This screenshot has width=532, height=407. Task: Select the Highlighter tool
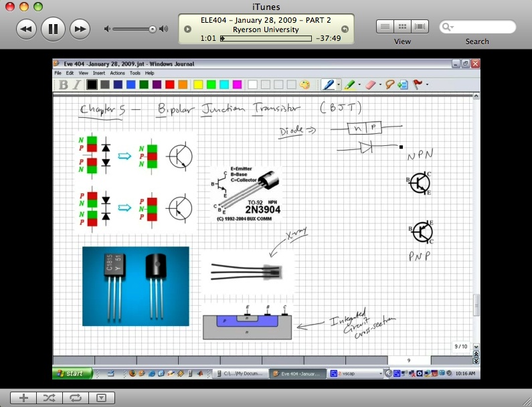pos(351,85)
